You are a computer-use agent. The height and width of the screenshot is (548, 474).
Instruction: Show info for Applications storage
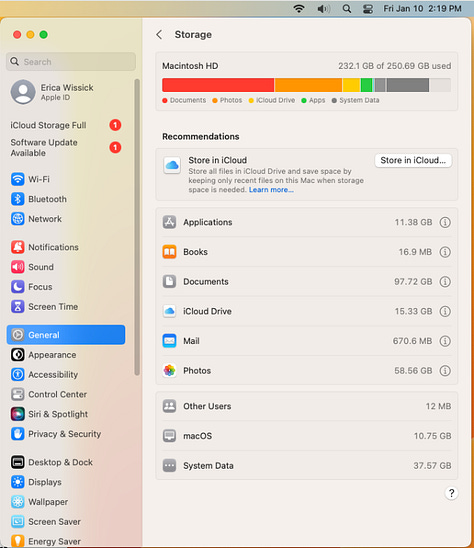[x=445, y=222]
